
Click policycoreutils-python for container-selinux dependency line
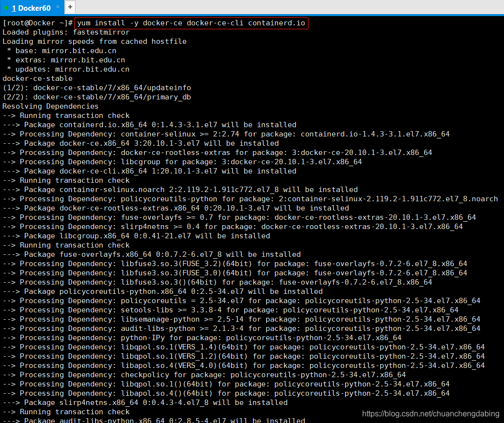pos(250,199)
